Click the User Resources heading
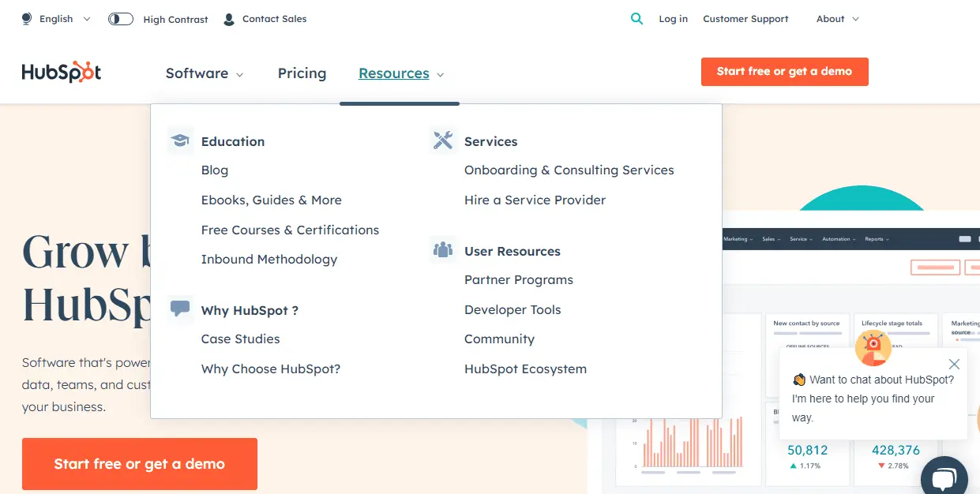 point(513,252)
